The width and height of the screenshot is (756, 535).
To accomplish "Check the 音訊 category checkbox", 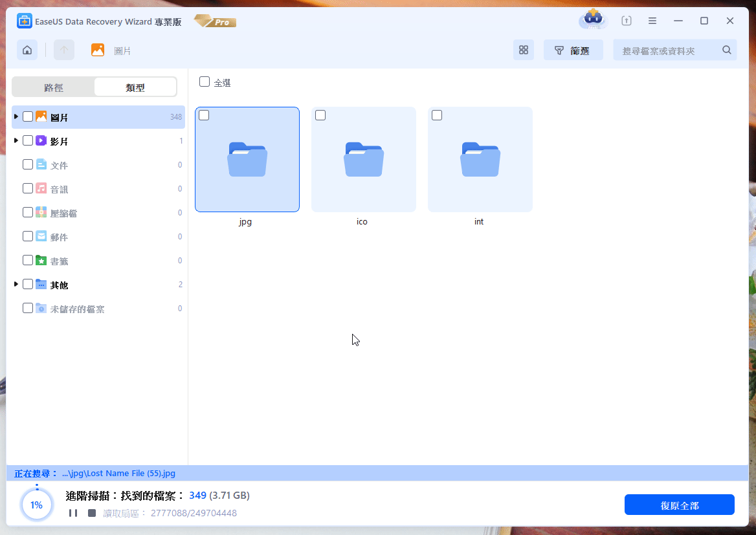I will click(28, 188).
